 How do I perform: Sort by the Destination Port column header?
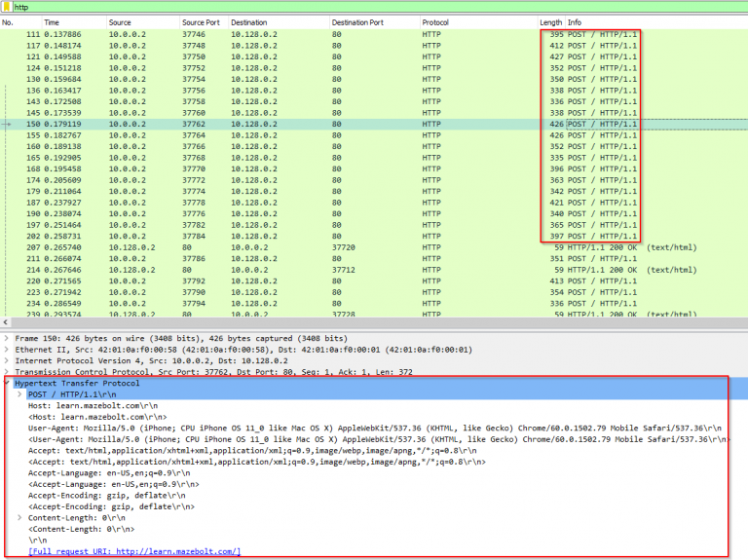(357, 21)
